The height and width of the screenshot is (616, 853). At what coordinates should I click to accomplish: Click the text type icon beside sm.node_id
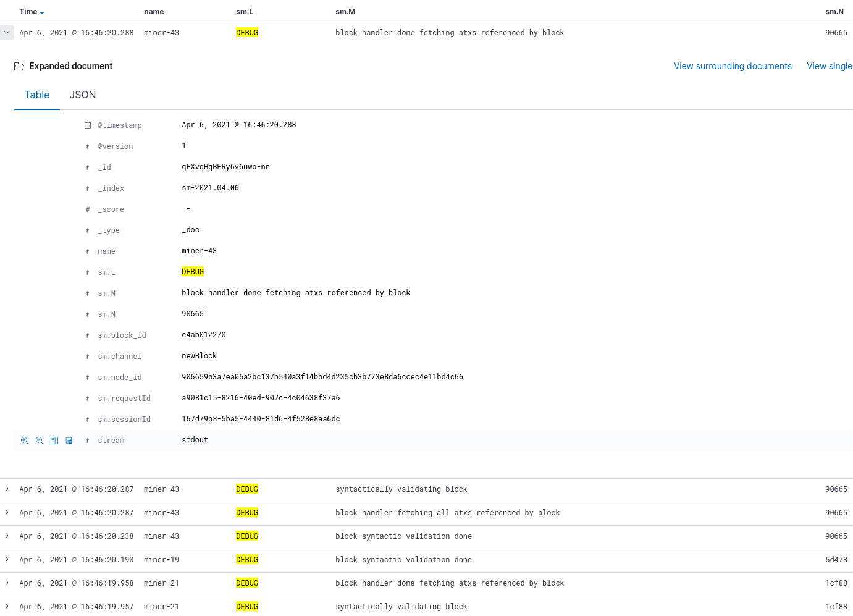pyautogui.click(x=88, y=378)
